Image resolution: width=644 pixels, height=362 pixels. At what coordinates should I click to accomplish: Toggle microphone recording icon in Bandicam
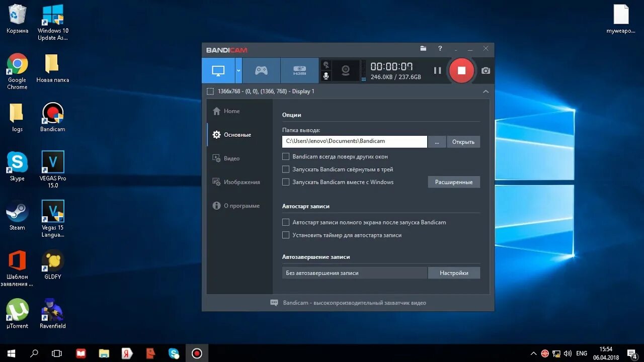tap(326, 76)
